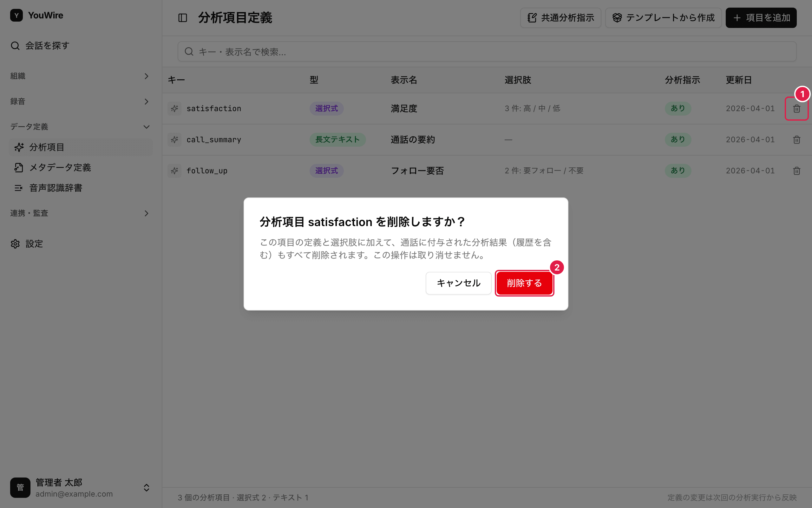
Task: Click テンプレートから作成 button
Action: coord(663,18)
